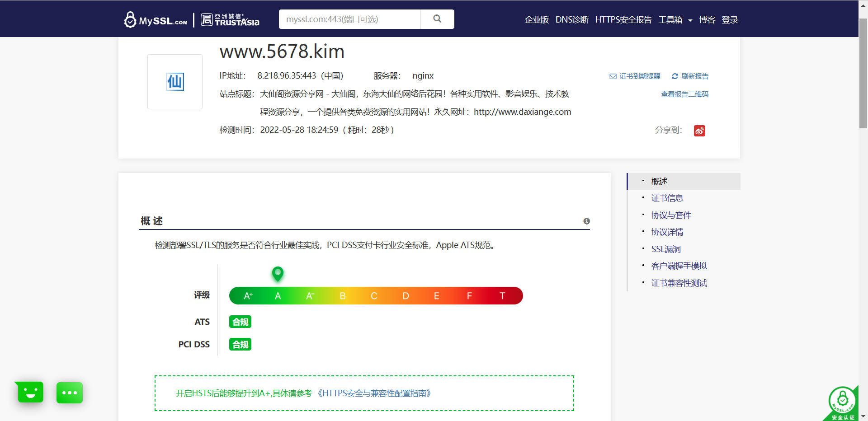The image size is (868, 421).
Task: Click the B grade on rating bar
Action: 343,296
